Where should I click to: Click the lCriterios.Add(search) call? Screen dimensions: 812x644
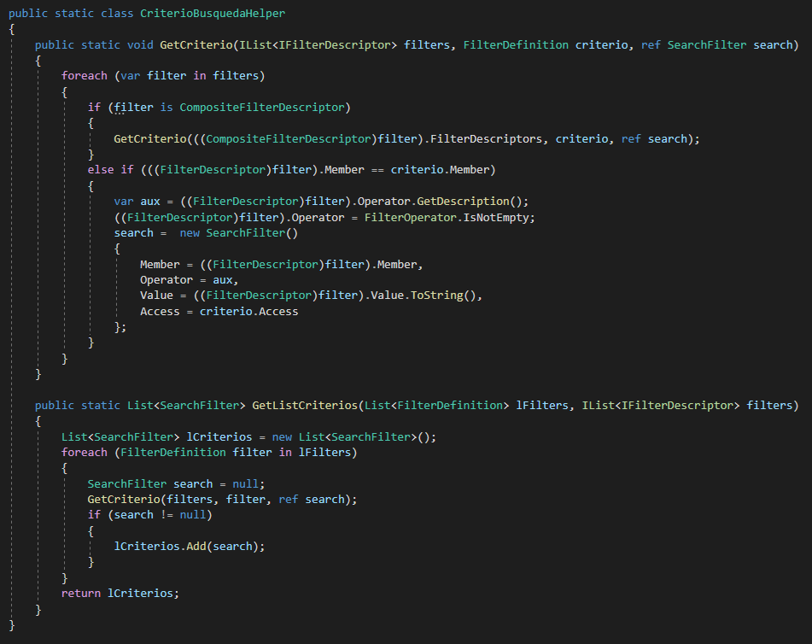coord(189,546)
